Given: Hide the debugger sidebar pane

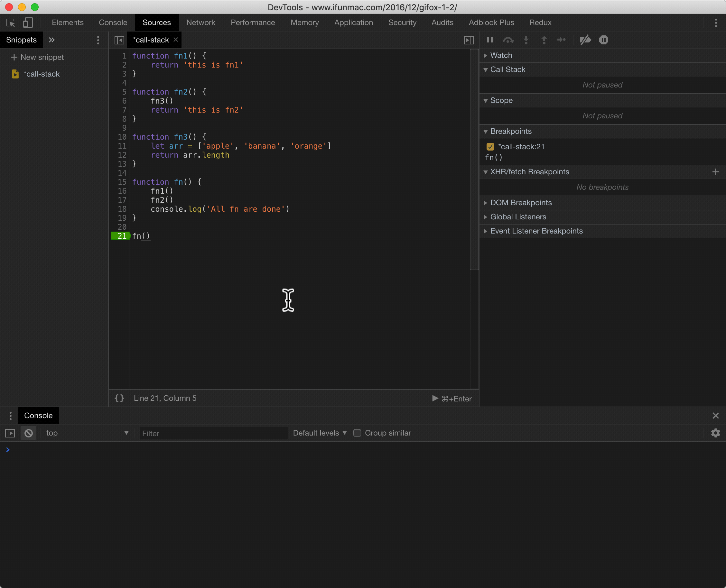Looking at the screenshot, I should click(469, 40).
